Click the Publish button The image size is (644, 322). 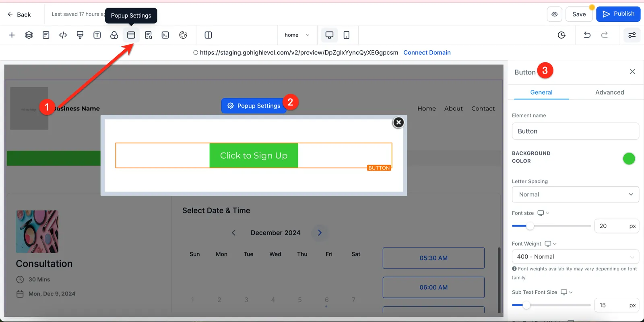(x=618, y=14)
